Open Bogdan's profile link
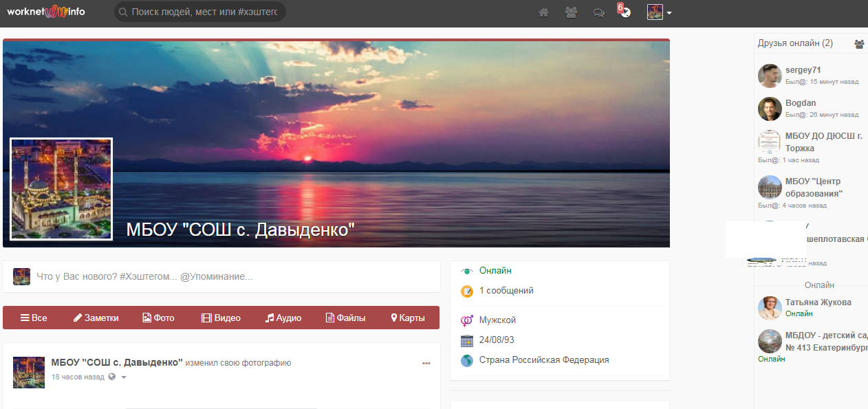 [x=801, y=103]
